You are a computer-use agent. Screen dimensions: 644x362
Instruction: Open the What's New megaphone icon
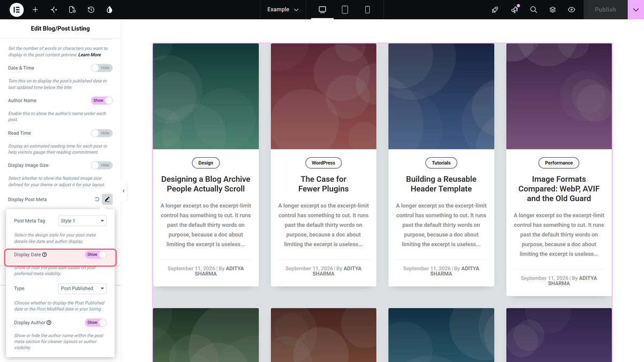515,10
